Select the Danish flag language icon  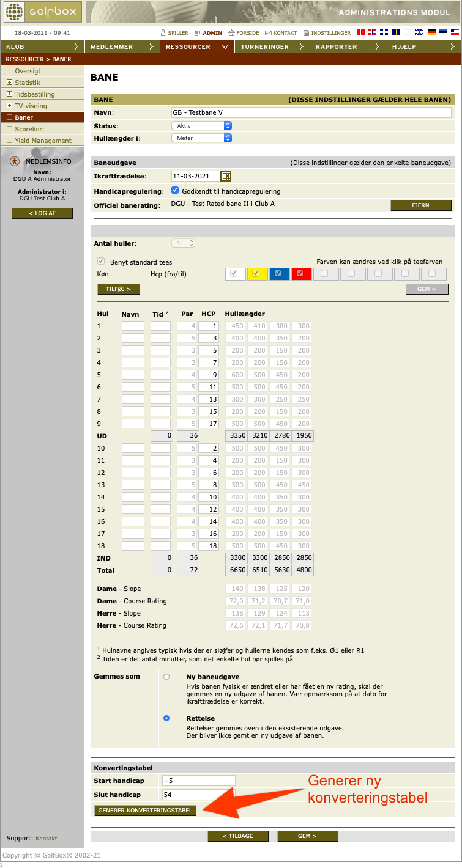(361, 32)
